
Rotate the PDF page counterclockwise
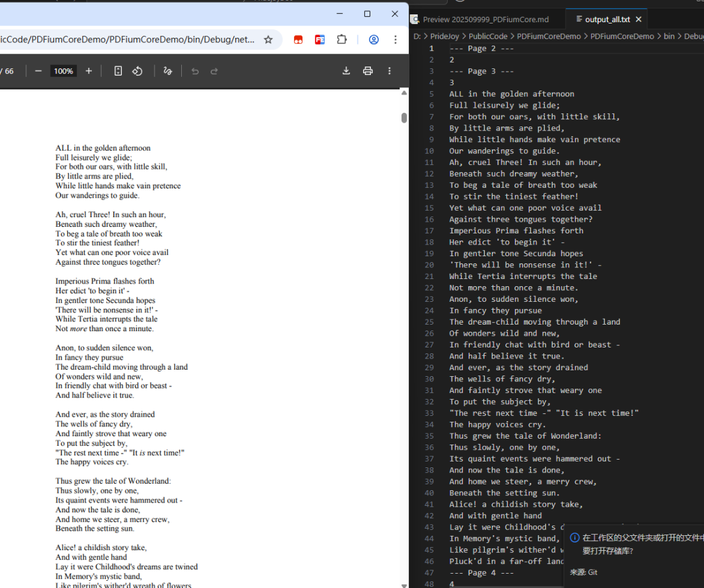[x=137, y=70]
